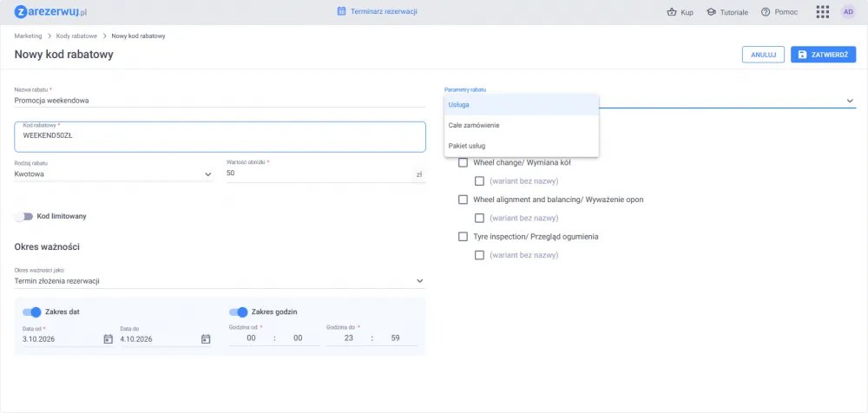This screenshot has height=413, width=868.
Task: Check the variant box under Wheel alignment
Action: coord(479,218)
